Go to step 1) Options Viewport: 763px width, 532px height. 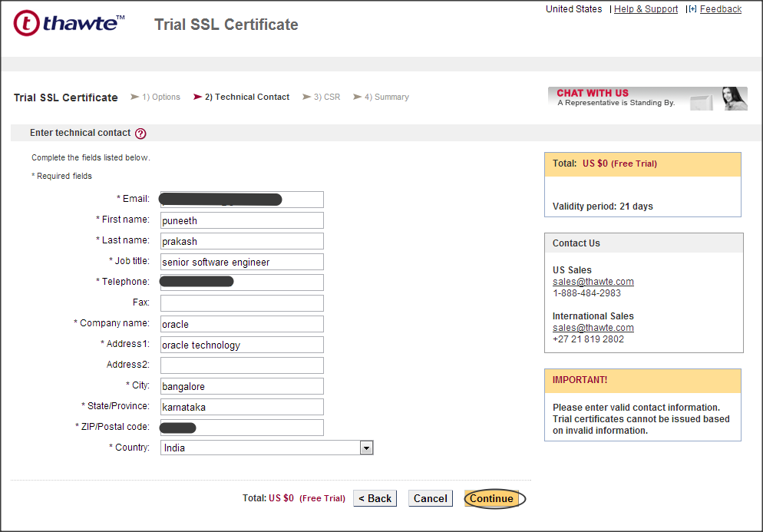[x=155, y=97]
